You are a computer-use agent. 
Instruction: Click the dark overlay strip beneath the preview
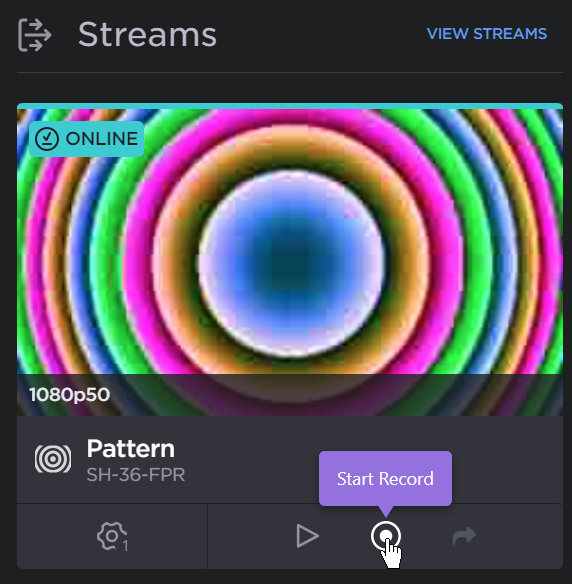[290, 395]
